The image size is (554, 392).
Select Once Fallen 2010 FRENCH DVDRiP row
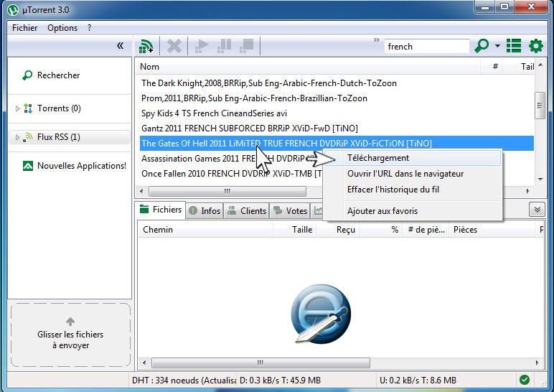(x=231, y=174)
